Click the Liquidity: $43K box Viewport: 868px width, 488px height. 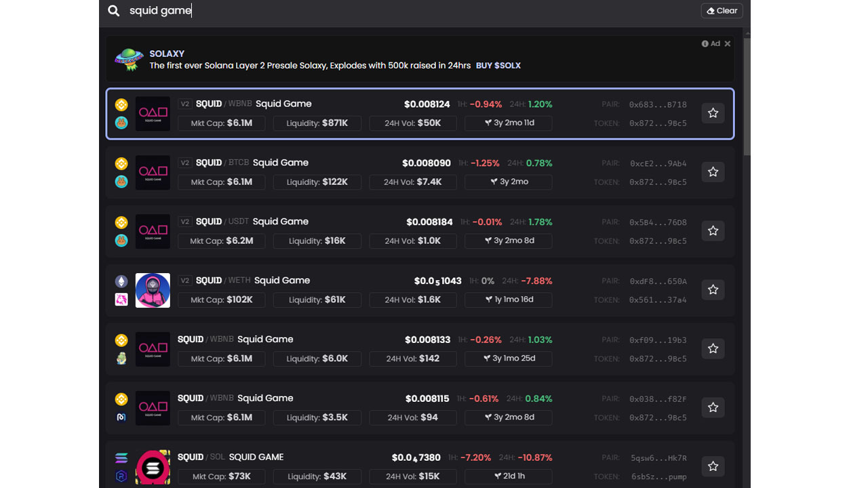point(317,476)
